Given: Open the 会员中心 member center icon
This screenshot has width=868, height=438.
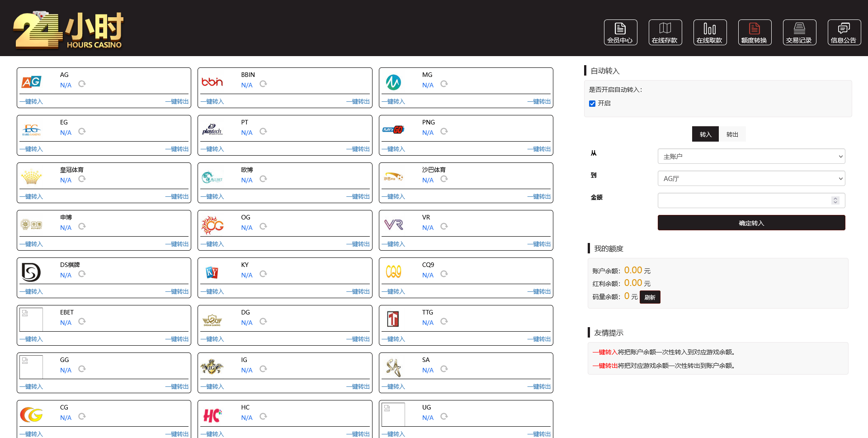Looking at the screenshot, I should coord(620,32).
